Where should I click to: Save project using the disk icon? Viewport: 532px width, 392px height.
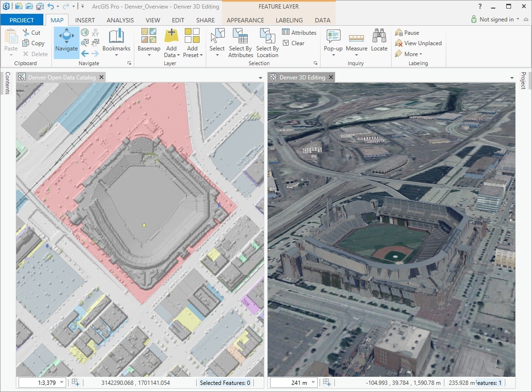pyautogui.click(x=40, y=6)
